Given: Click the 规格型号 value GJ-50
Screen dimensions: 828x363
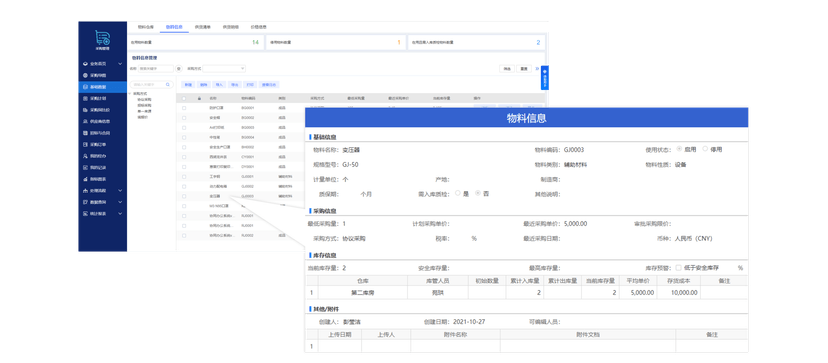Looking at the screenshot, I should coord(350,165).
